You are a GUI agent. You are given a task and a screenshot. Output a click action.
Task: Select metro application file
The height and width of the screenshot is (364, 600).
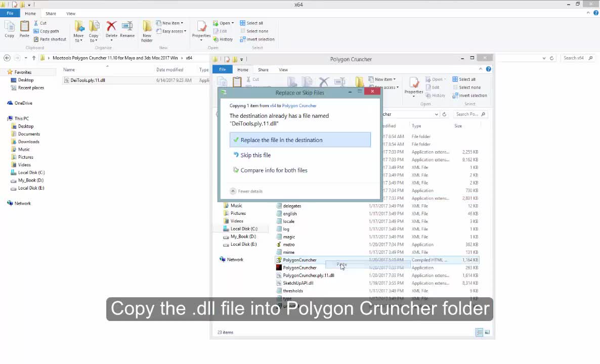pos(288,245)
